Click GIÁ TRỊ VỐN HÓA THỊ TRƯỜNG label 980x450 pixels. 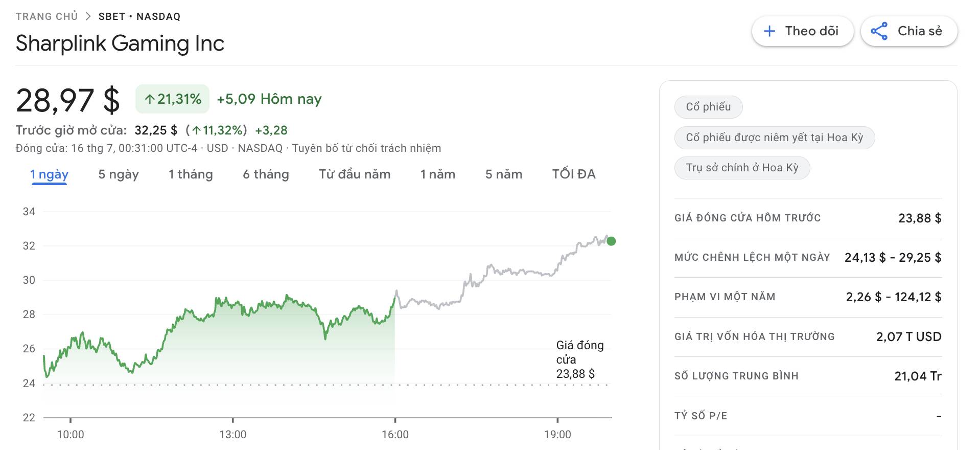755,336
